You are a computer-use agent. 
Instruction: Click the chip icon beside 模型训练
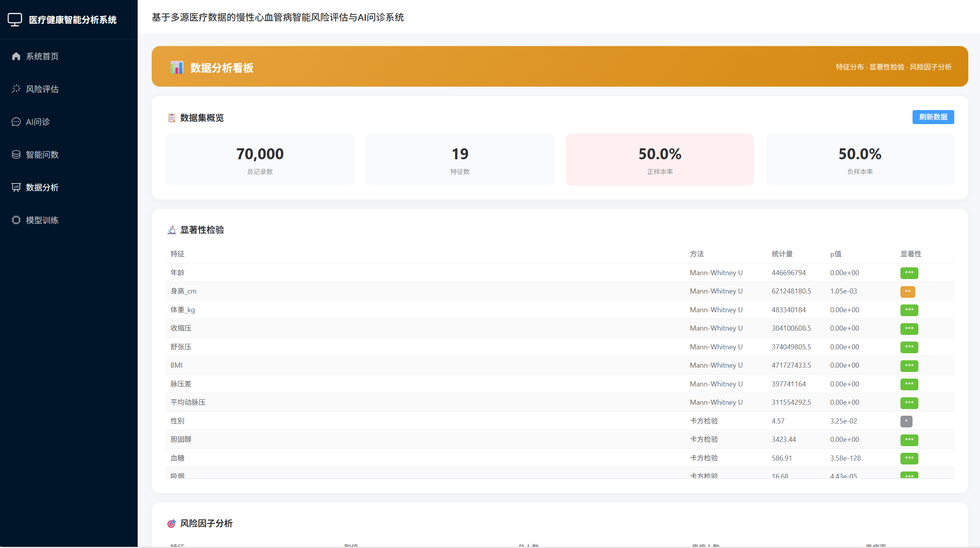(16, 220)
